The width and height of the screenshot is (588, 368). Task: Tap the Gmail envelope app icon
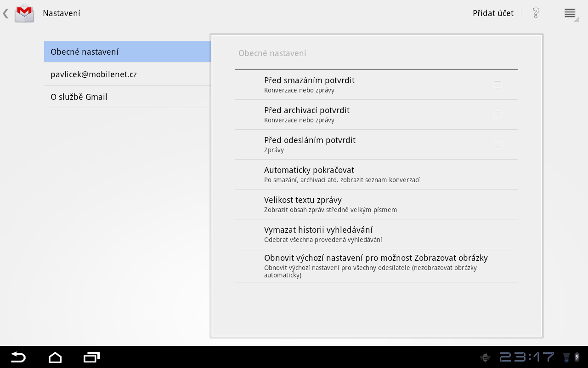coord(24,13)
